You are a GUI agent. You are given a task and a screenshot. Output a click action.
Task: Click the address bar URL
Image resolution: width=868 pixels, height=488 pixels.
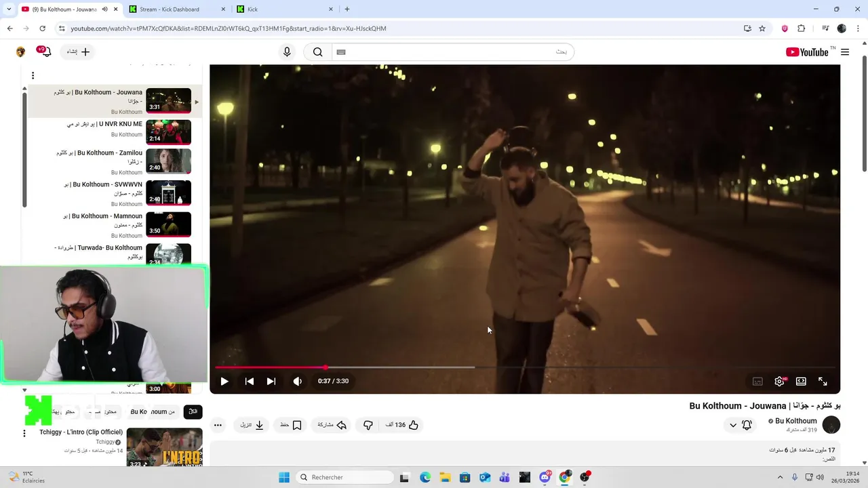(x=228, y=28)
